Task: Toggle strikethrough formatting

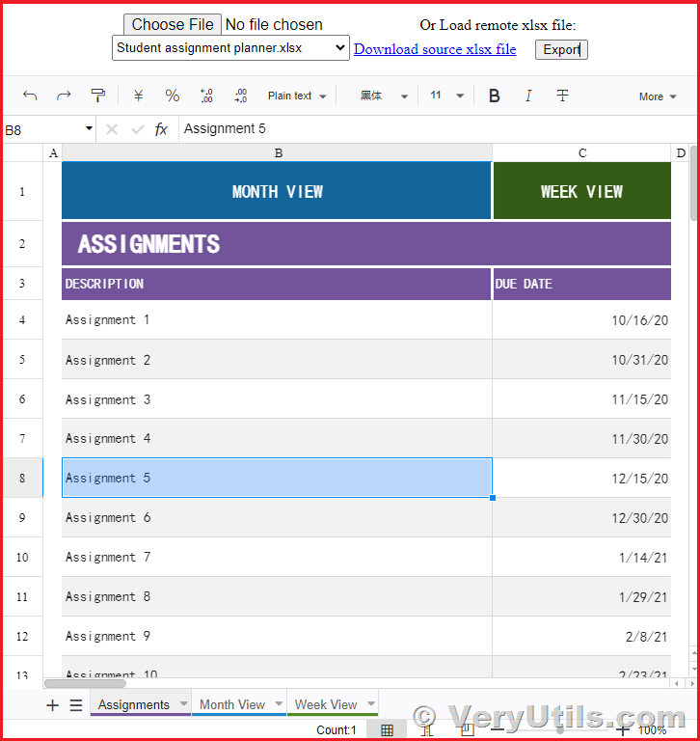Action: 562,96
